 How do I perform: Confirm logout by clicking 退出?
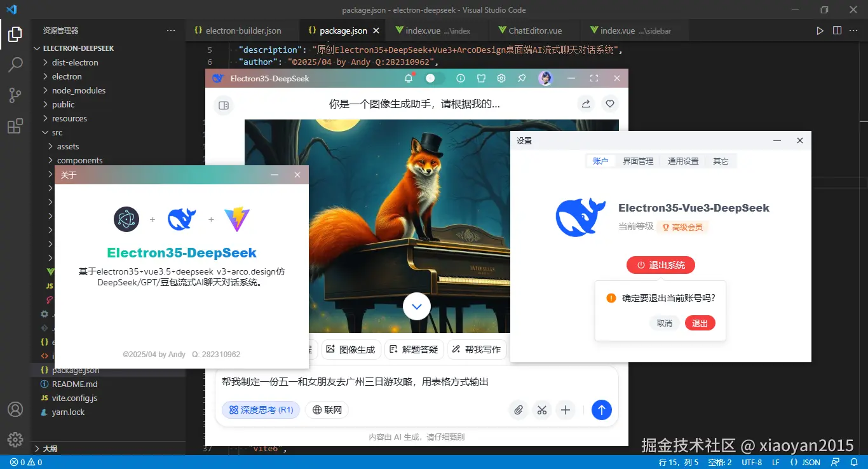pos(700,323)
